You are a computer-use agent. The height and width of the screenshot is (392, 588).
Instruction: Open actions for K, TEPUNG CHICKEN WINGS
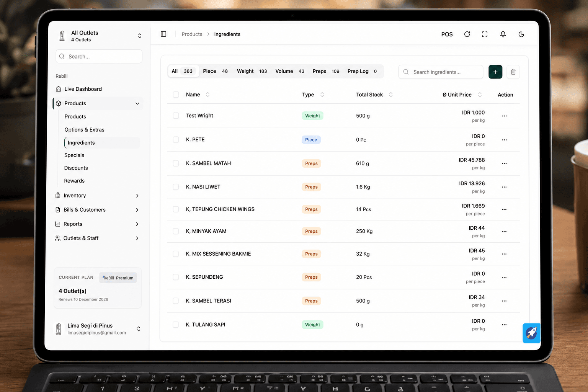click(504, 209)
